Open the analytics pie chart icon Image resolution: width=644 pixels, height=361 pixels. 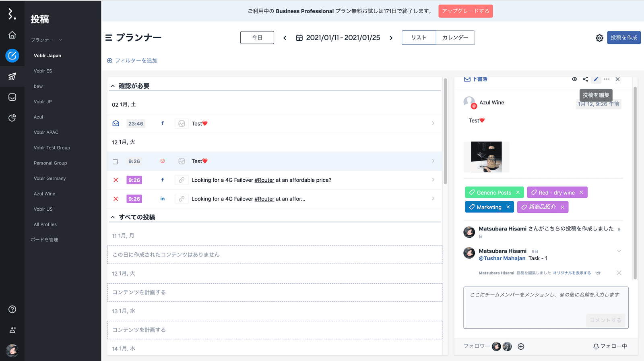point(12,118)
